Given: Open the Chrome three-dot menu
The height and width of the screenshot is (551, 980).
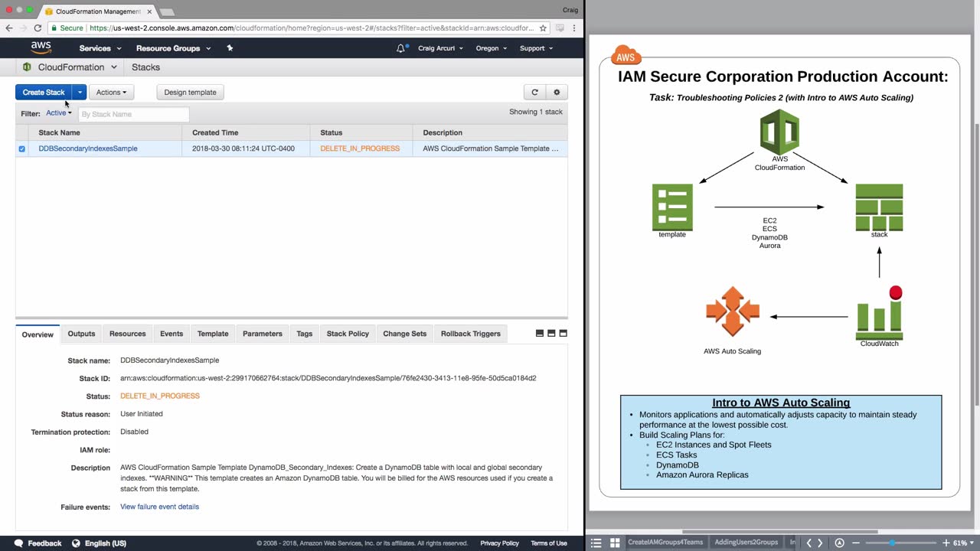Looking at the screenshot, I should 576,28.
